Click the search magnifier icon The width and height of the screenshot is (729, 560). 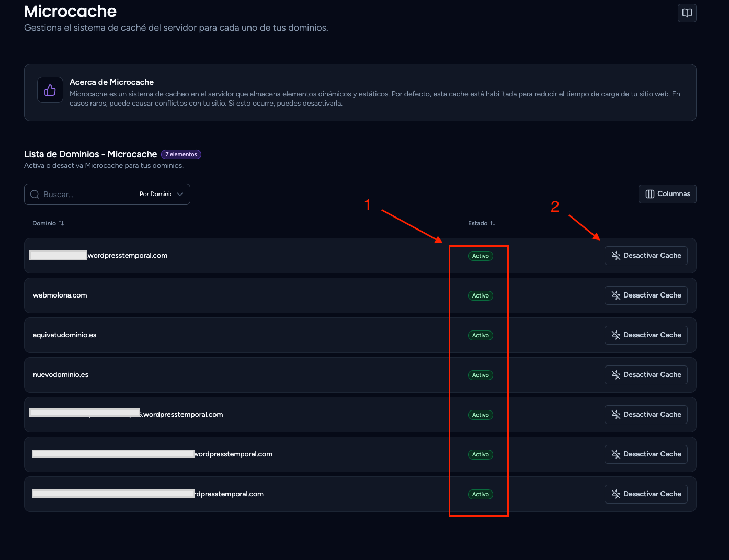pos(35,195)
